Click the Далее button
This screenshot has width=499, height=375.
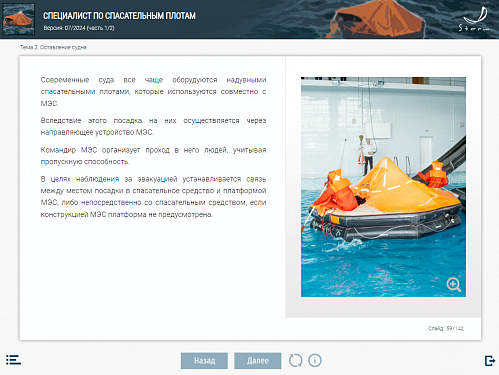(258, 361)
